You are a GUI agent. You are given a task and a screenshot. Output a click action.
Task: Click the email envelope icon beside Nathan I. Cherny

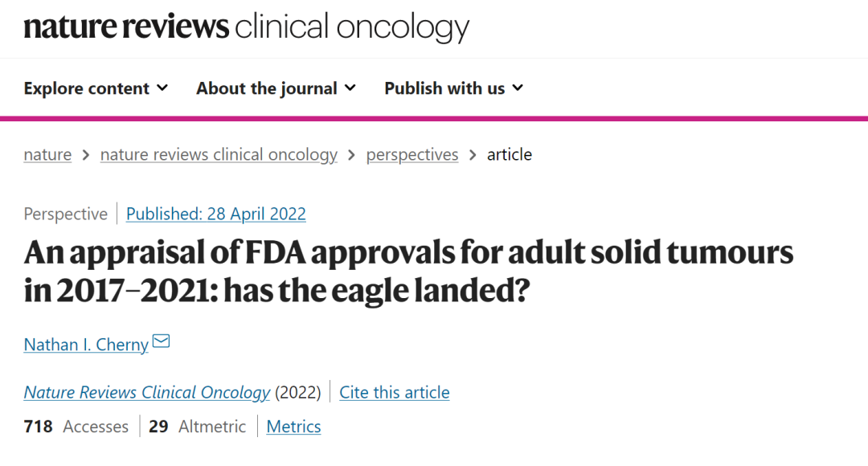click(161, 341)
